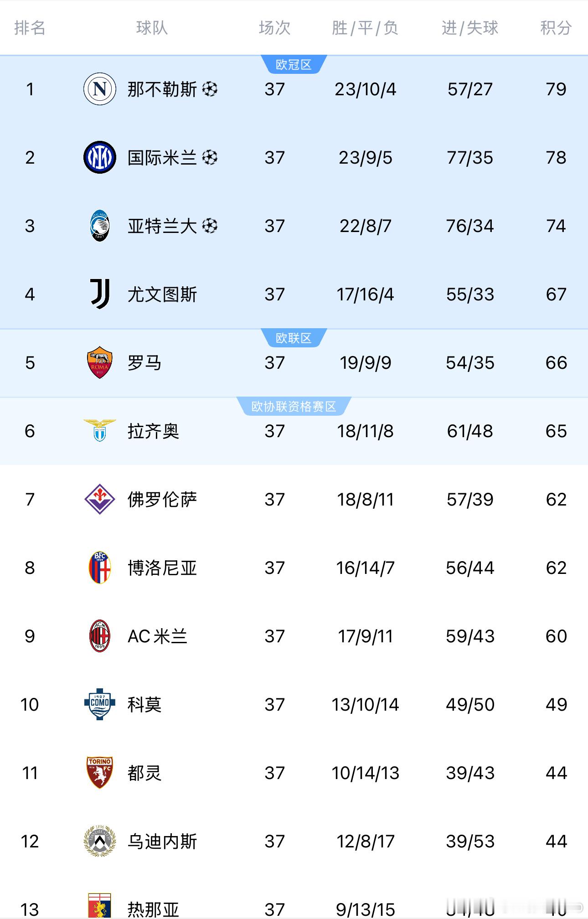Select the 欧联区 zone label
The width and height of the screenshot is (588, 919).
click(294, 338)
